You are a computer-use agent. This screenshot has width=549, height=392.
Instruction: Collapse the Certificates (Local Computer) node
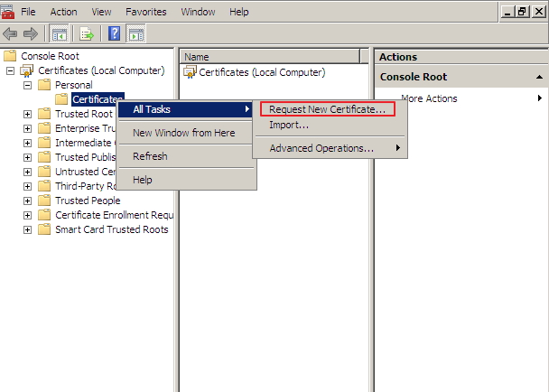tap(10, 70)
